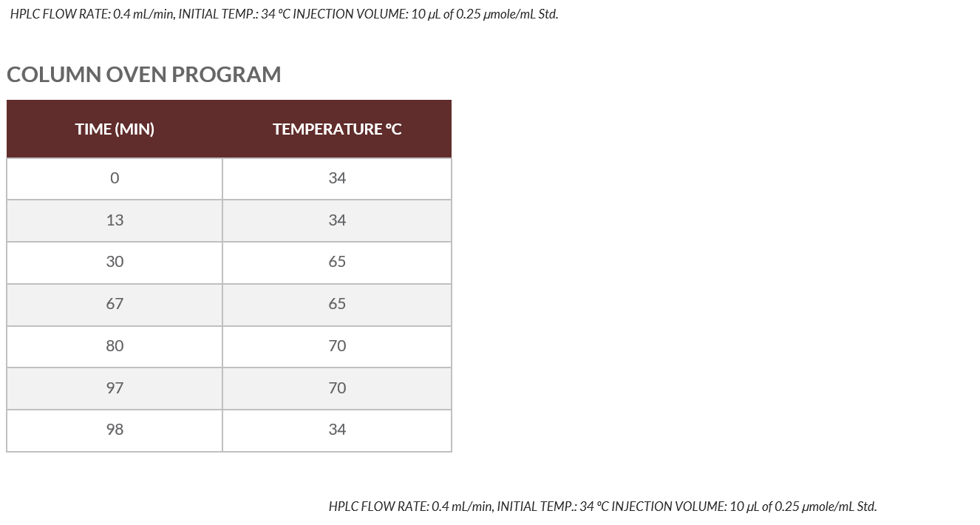The height and width of the screenshot is (525, 980).
Task: Click "HPLC FLOW RATE" in the top note
Action: pos(60,15)
